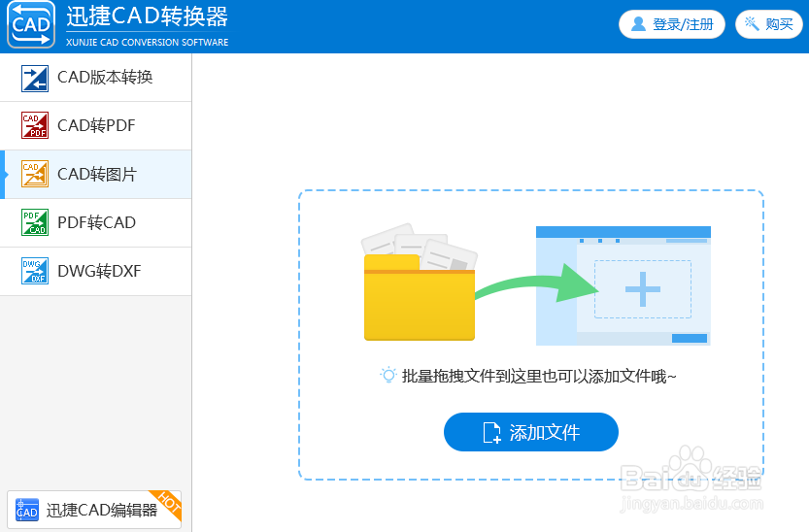This screenshot has height=532, width=809.
Task: Click the 购买 purchase button
Action: click(x=769, y=24)
